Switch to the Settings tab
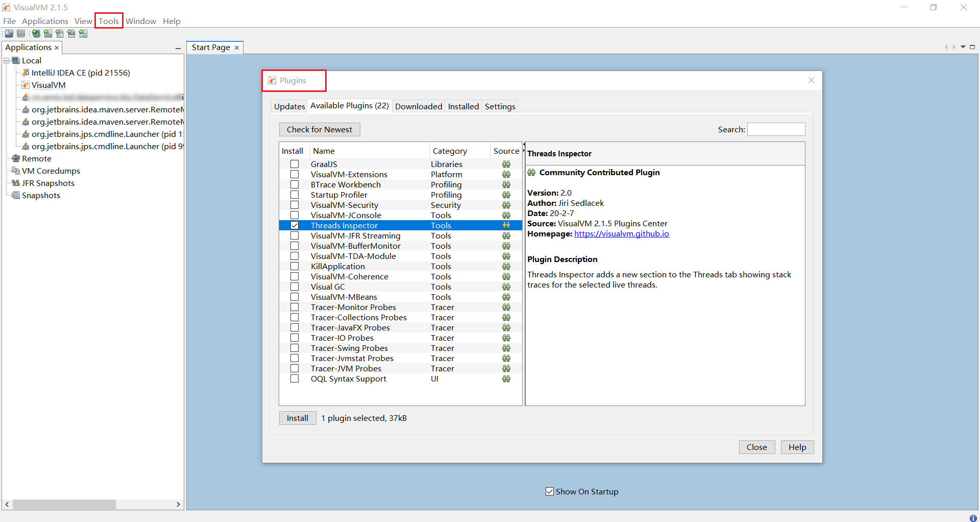The height and width of the screenshot is (522, 980). tap(500, 106)
